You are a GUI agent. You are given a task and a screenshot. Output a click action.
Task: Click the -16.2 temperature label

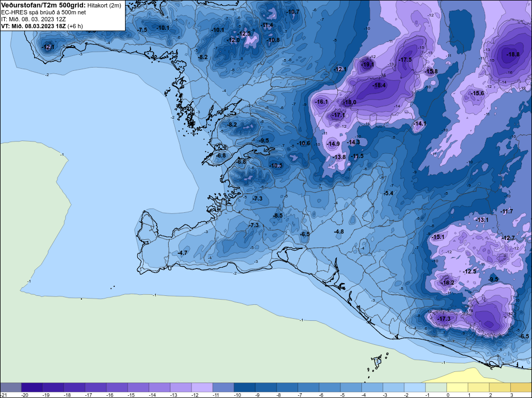tap(447, 283)
